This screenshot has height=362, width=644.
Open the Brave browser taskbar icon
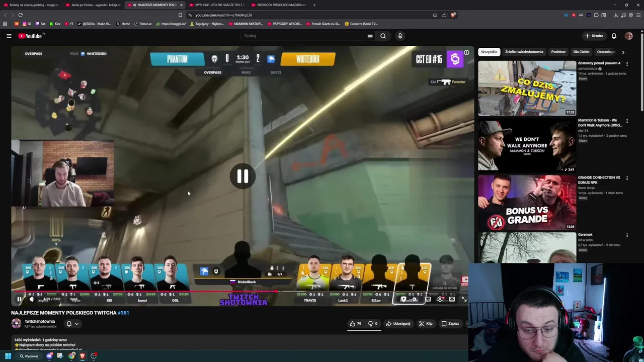(x=83, y=356)
